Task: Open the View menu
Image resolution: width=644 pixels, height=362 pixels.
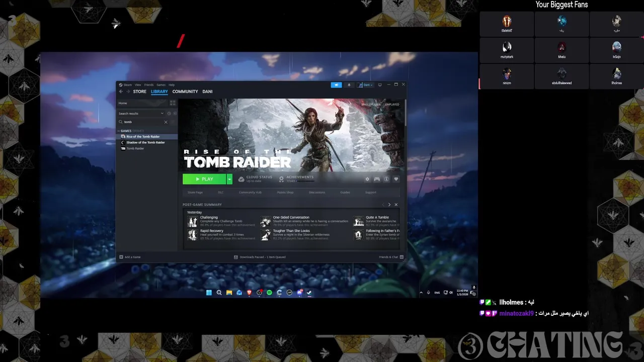Action: pyautogui.click(x=138, y=85)
